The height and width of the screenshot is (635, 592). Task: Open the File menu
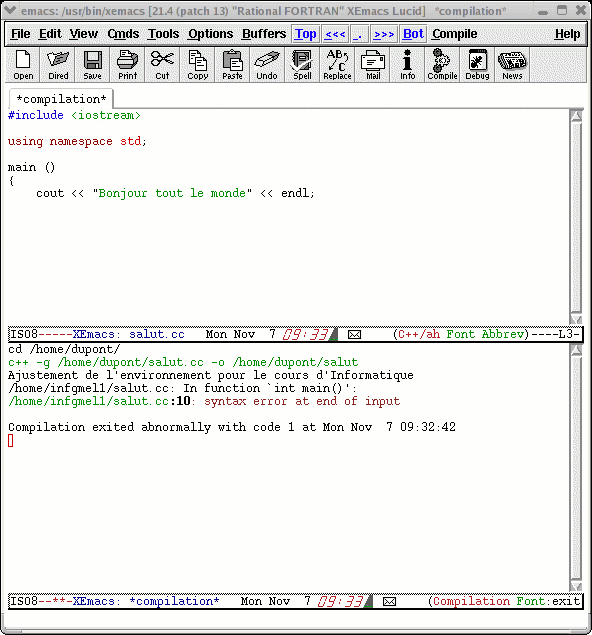(x=20, y=34)
